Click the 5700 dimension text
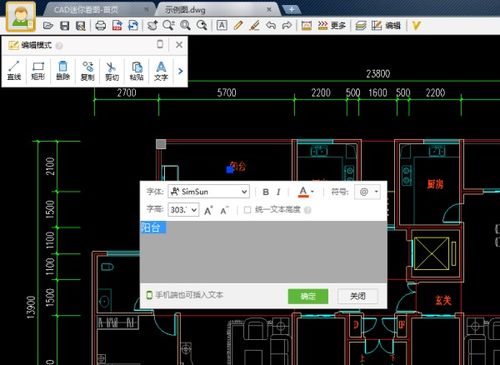 coord(227,93)
